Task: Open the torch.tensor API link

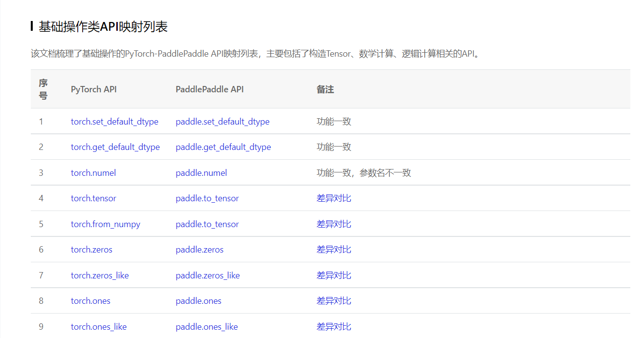Action: (x=93, y=198)
